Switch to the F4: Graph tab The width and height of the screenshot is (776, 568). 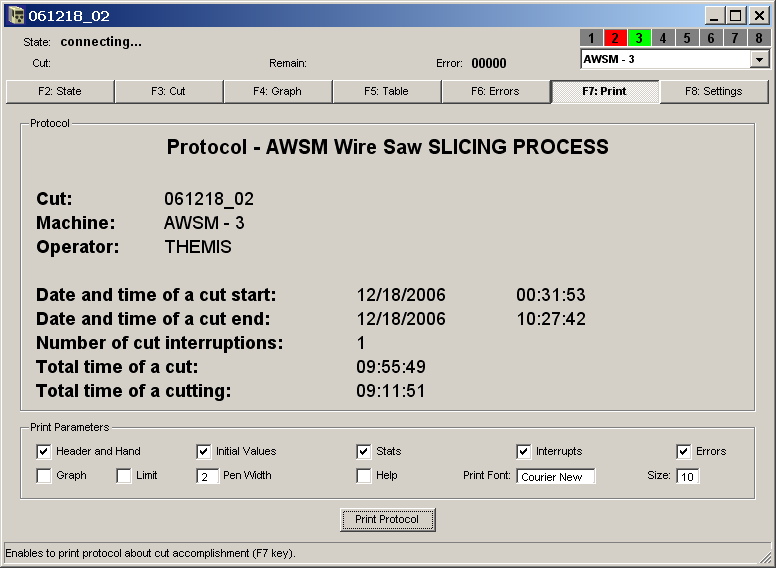278,91
